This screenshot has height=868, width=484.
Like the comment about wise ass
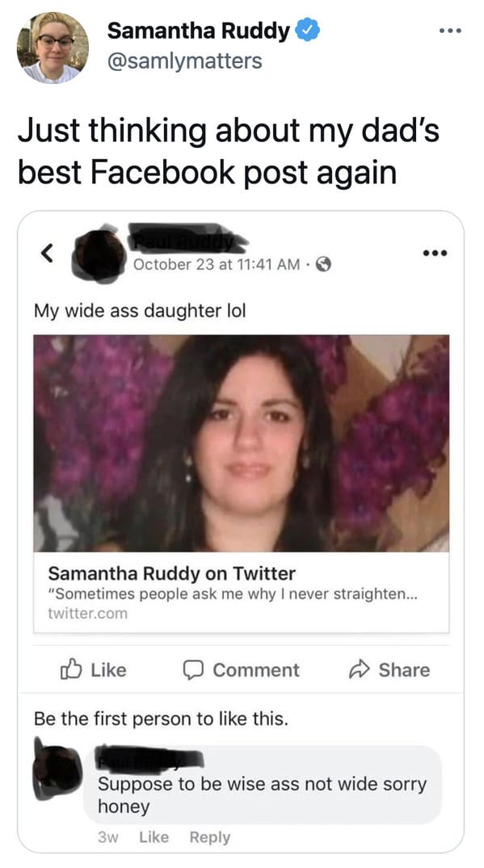154,837
